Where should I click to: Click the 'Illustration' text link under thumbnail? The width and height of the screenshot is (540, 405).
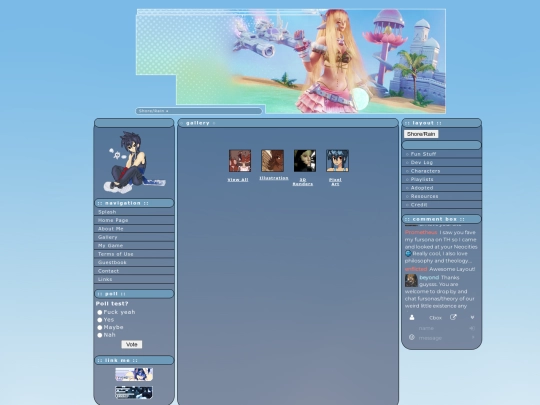click(274, 178)
